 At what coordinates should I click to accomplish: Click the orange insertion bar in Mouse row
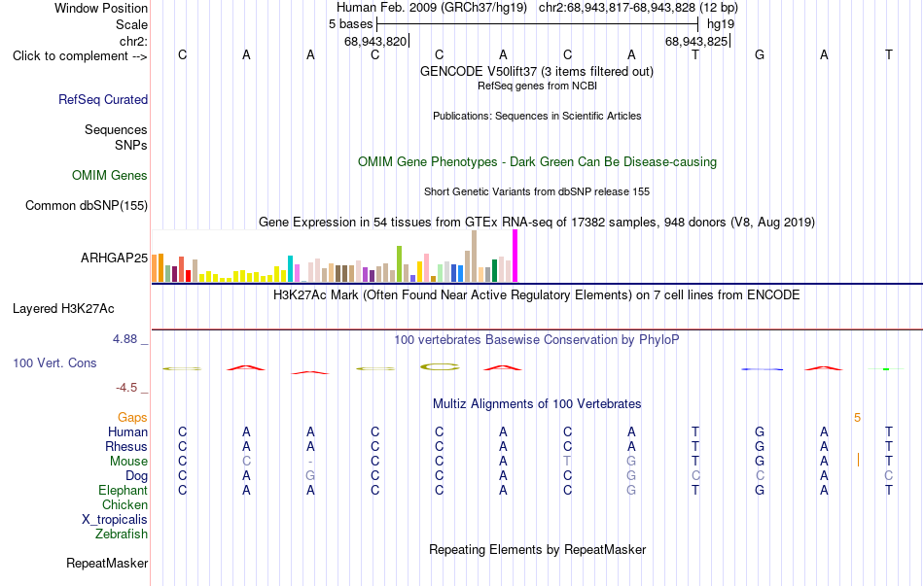pyautogui.click(x=858, y=460)
